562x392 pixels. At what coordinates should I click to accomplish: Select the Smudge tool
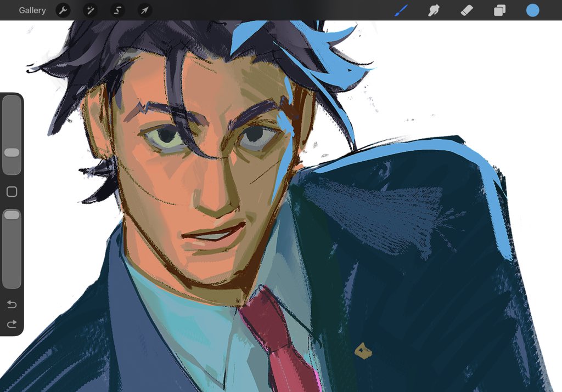pyautogui.click(x=434, y=10)
